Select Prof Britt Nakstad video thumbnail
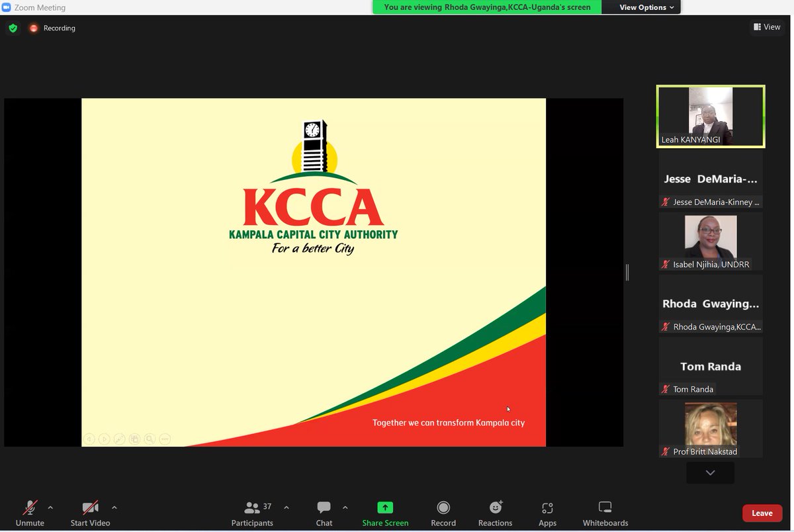 click(711, 428)
